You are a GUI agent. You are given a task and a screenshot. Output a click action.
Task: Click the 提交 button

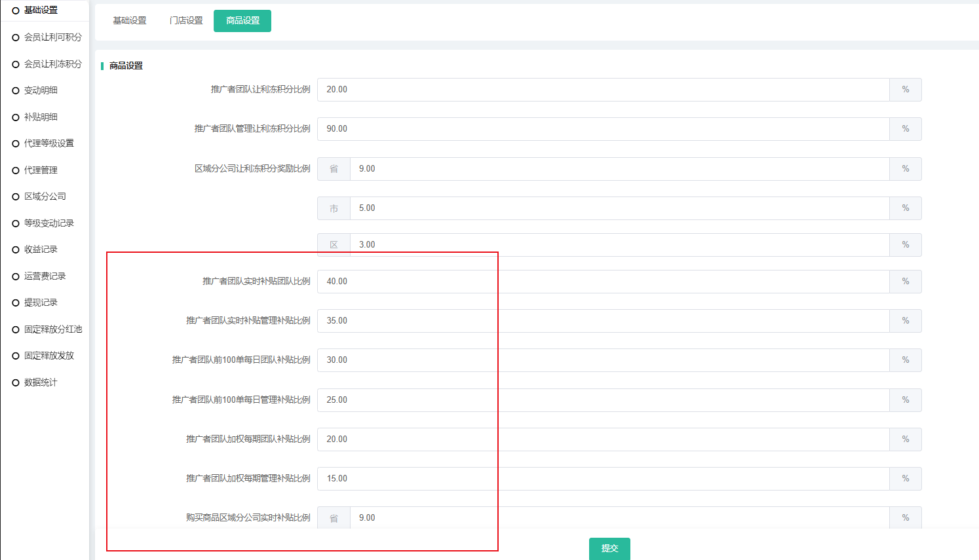pyautogui.click(x=609, y=548)
